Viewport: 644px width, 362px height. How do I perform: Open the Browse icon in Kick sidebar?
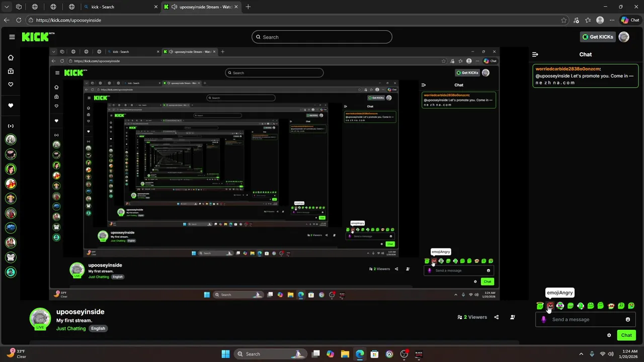point(11,71)
